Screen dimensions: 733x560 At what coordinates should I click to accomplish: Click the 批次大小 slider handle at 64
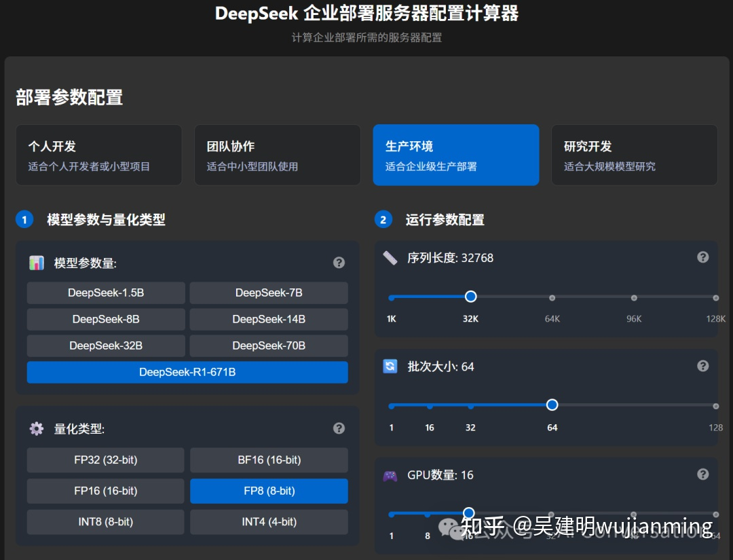click(552, 405)
